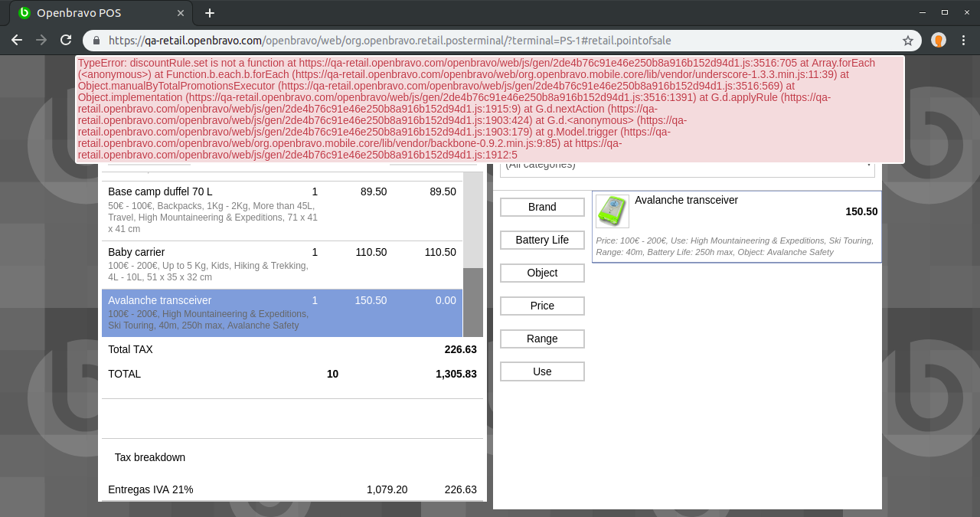980x517 pixels.
Task: Click the browser forward arrow
Action: pos(41,41)
